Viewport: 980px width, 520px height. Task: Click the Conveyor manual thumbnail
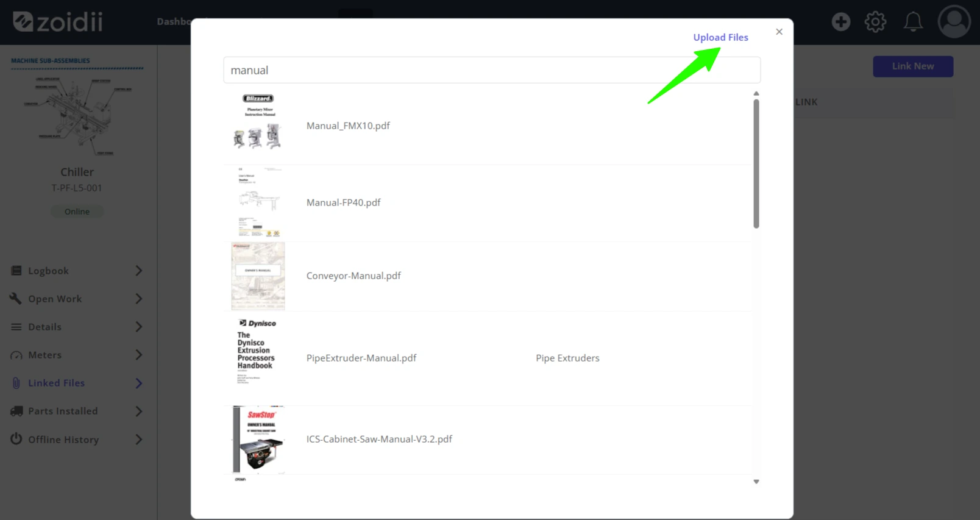tap(258, 276)
